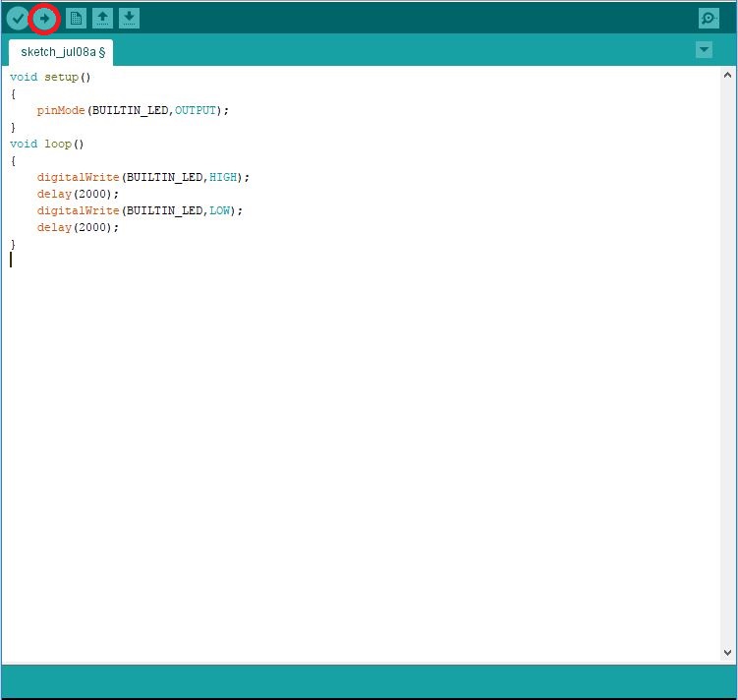This screenshot has height=700, width=738.
Task: Create a new sketch with the New icon
Action: (x=76, y=19)
